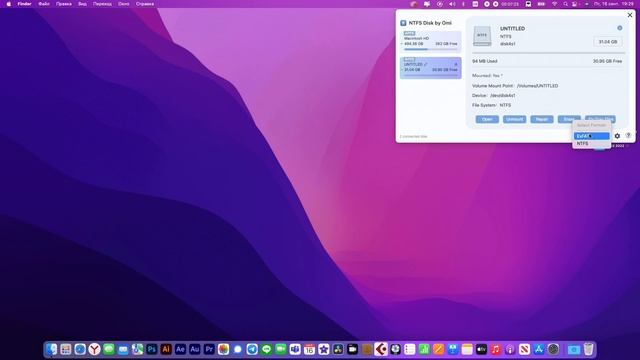Open the Справка menu
This screenshot has height=360, width=640.
pos(145,4)
